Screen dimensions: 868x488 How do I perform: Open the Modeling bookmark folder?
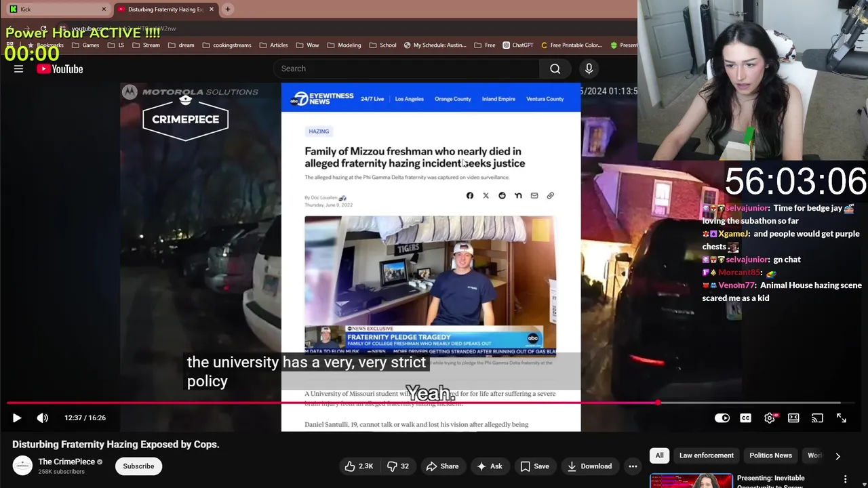[x=344, y=45]
